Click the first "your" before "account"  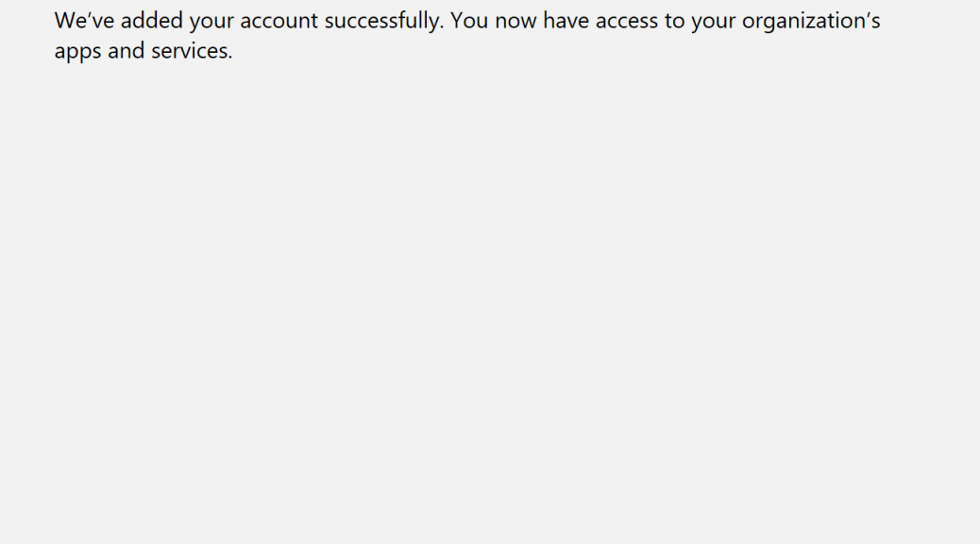pyautogui.click(x=211, y=23)
